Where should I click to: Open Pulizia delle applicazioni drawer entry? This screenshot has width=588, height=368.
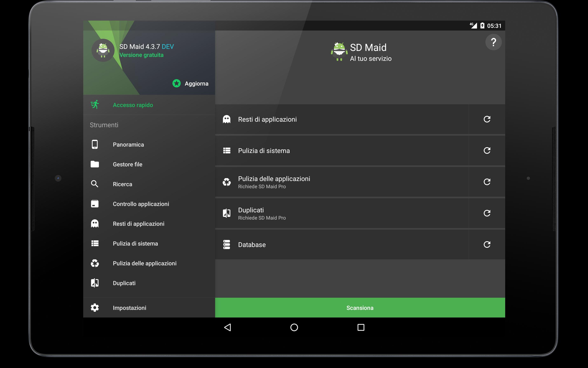(149, 263)
